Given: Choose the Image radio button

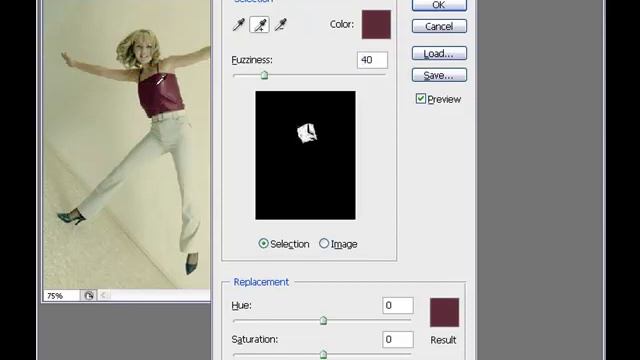Looking at the screenshot, I should (324, 244).
